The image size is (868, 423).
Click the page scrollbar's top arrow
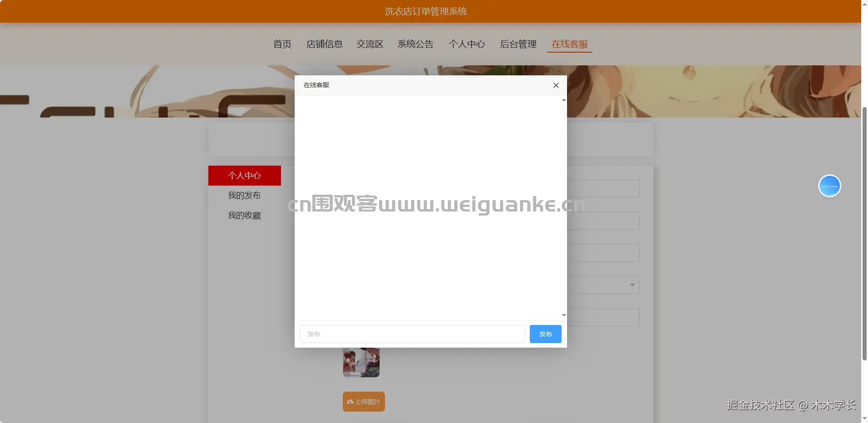pyautogui.click(x=864, y=4)
